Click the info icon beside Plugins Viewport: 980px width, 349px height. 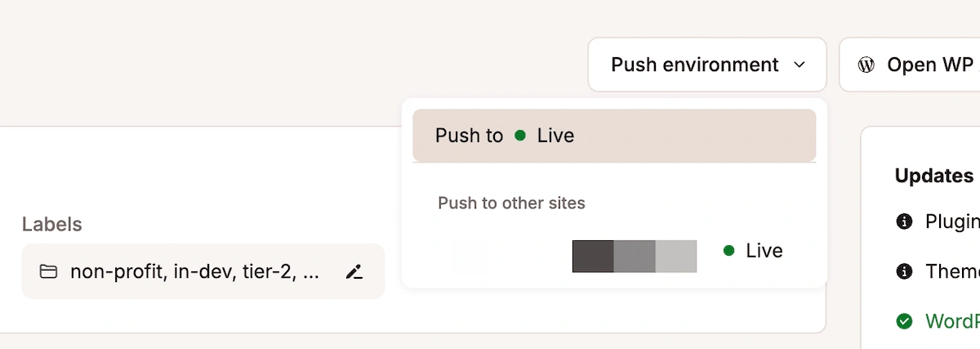pos(904,221)
